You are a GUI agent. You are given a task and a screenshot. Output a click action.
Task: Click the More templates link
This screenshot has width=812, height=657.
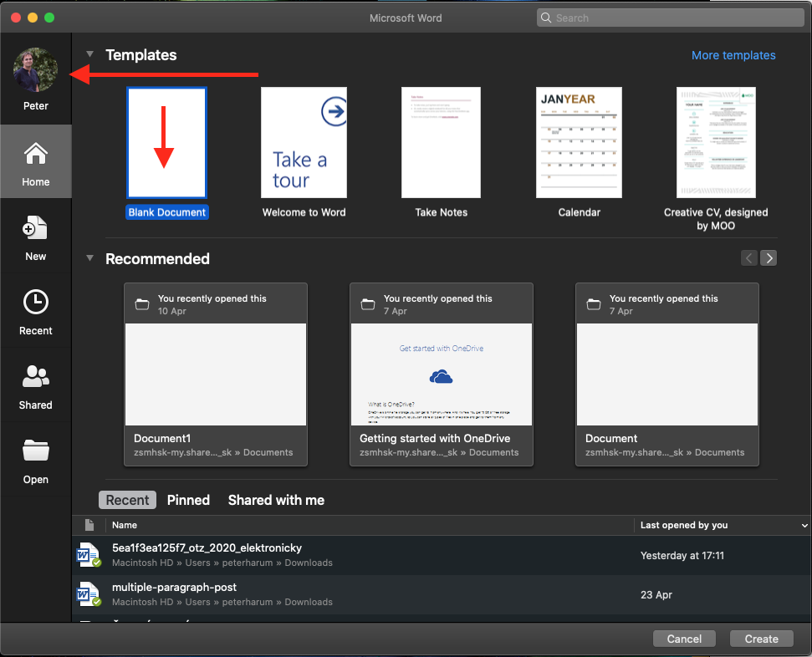tap(733, 55)
